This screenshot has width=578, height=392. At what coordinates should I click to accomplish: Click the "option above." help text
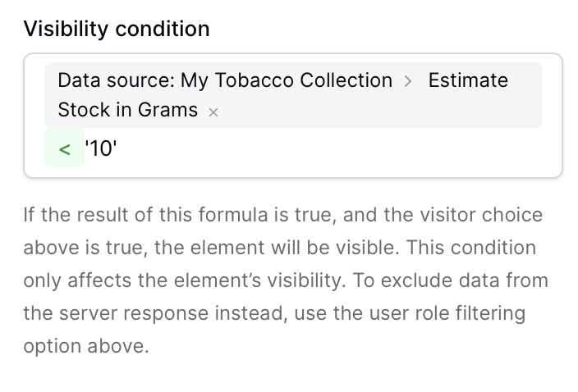coord(86,345)
